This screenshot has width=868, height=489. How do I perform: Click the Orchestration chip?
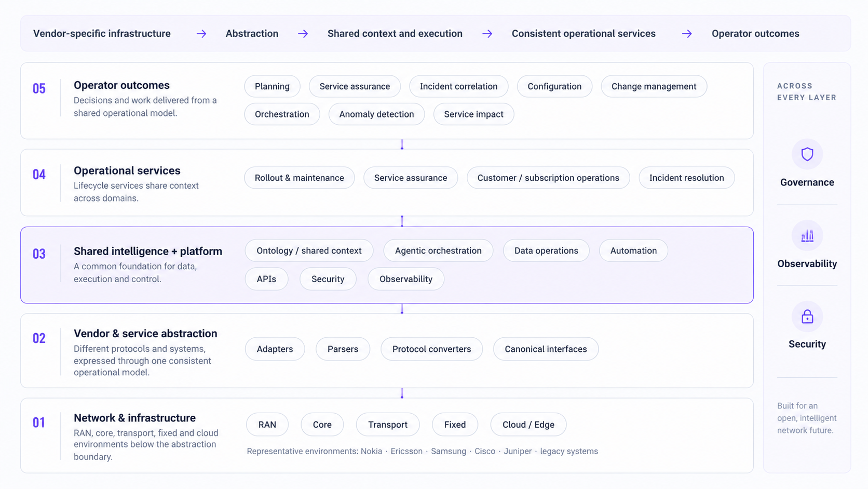pyautogui.click(x=282, y=114)
